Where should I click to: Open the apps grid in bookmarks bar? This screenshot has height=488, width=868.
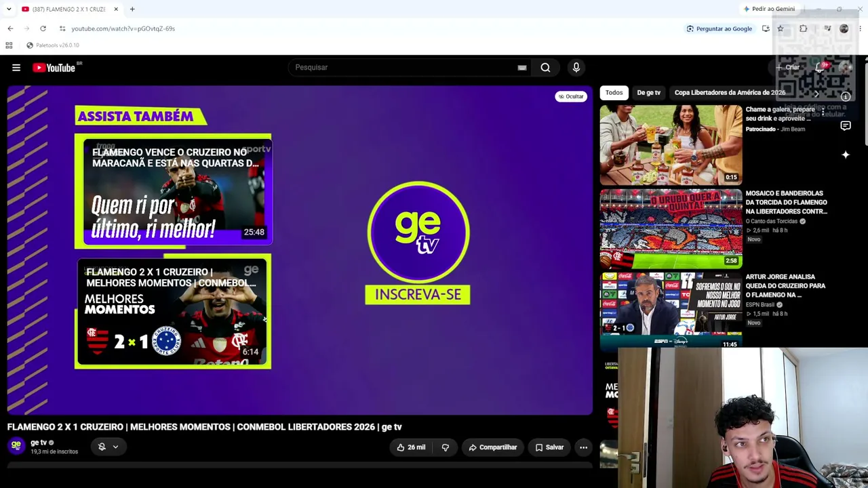click(x=9, y=45)
